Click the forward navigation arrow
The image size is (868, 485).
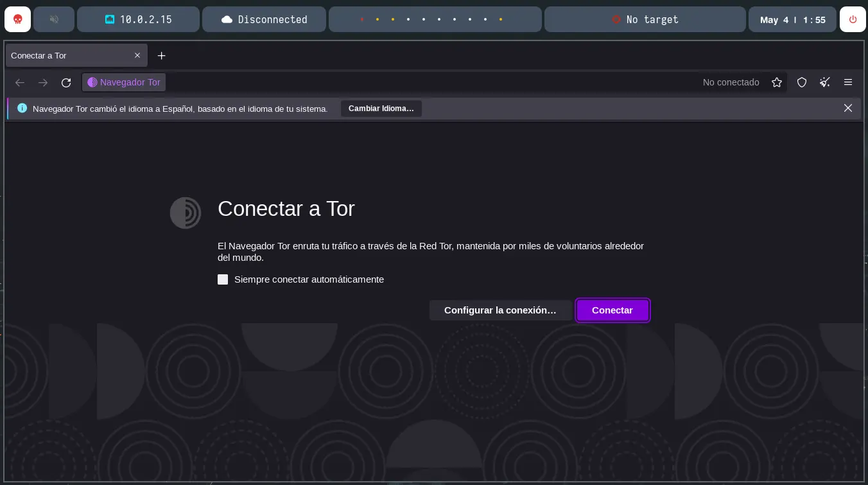coord(43,82)
